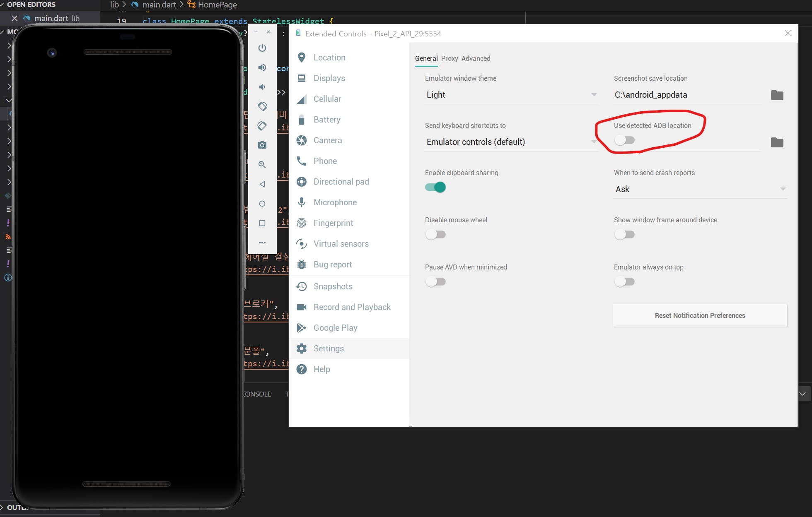Activate the emulator zoom magnifier tool
This screenshot has width=812, height=517.
[262, 165]
